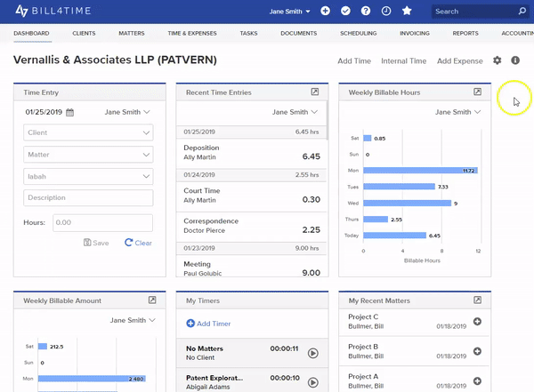Click Save in Time Entry widget
The height and width of the screenshot is (392, 534).
[96, 243]
